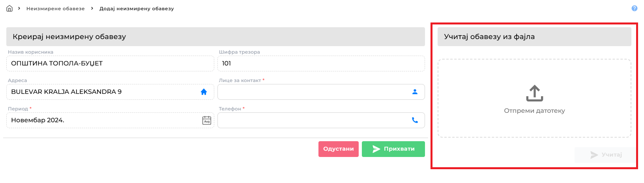Go to the home page via breadcrumb house icon
The height and width of the screenshot is (183, 644).
click(9, 8)
